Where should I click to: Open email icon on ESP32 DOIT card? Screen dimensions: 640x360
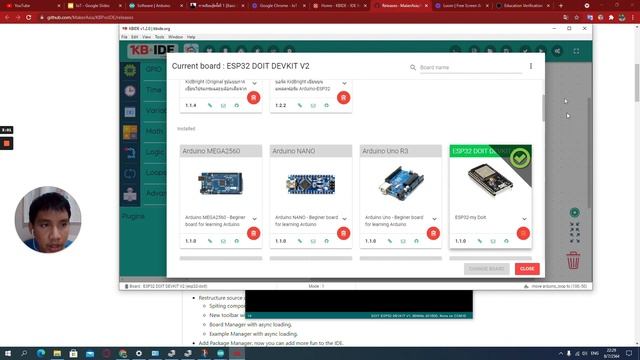(493, 241)
